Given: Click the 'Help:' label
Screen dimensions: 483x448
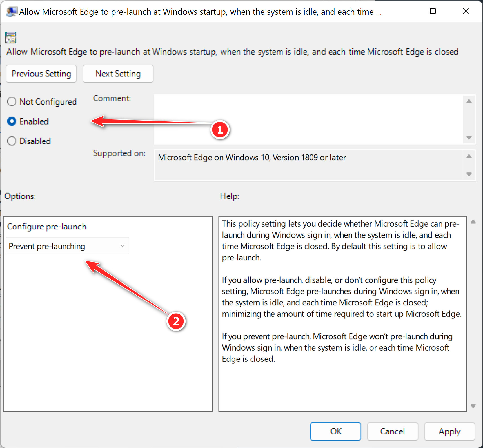Looking at the screenshot, I should coord(230,196).
